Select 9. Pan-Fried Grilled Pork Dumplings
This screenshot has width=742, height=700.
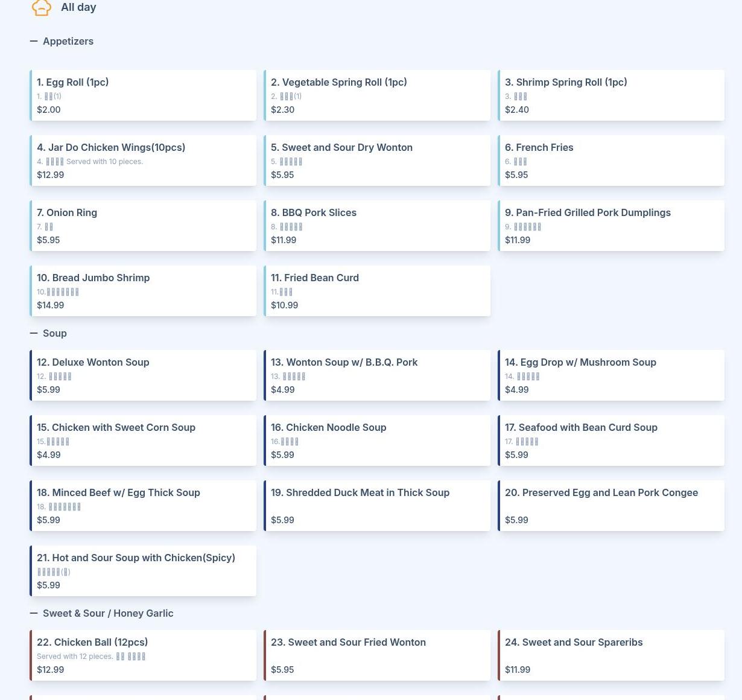tap(611, 226)
